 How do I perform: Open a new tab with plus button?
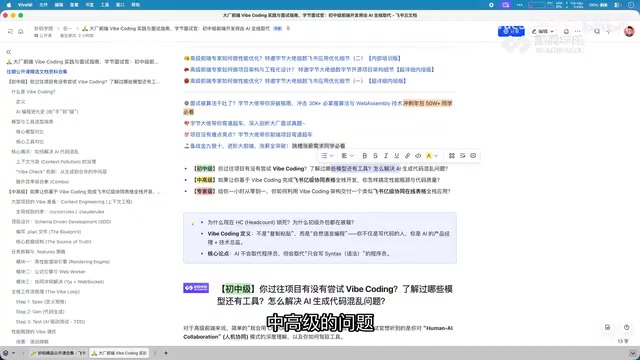tap(166, 353)
